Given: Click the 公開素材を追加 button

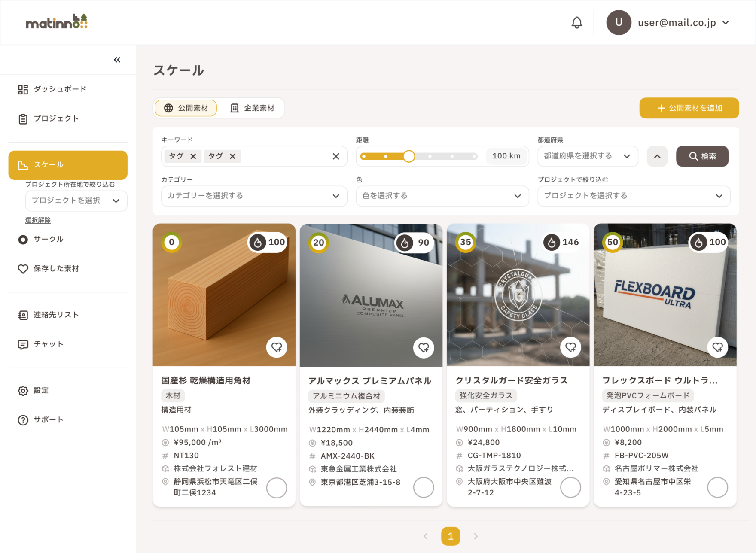Looking at the screenshot, I should (689, 108).
